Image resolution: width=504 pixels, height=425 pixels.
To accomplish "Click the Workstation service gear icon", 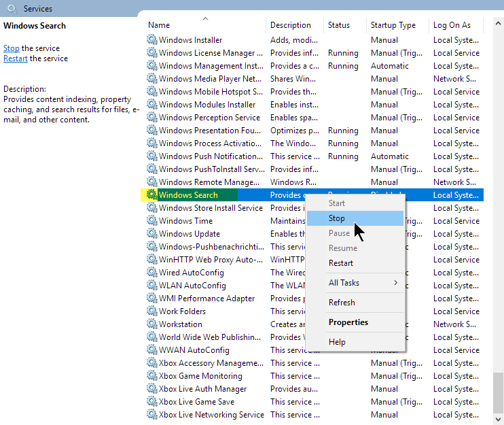I will pos(151,324).
